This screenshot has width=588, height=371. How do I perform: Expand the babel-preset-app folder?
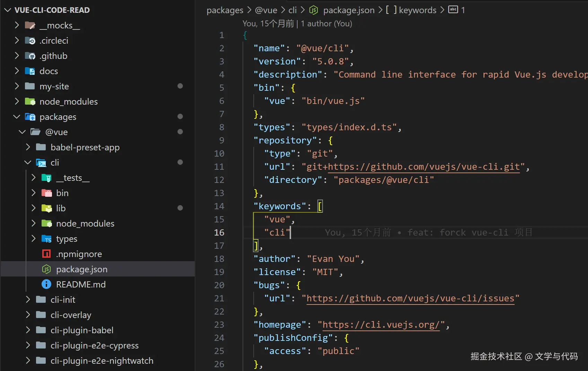coord(28,147)
